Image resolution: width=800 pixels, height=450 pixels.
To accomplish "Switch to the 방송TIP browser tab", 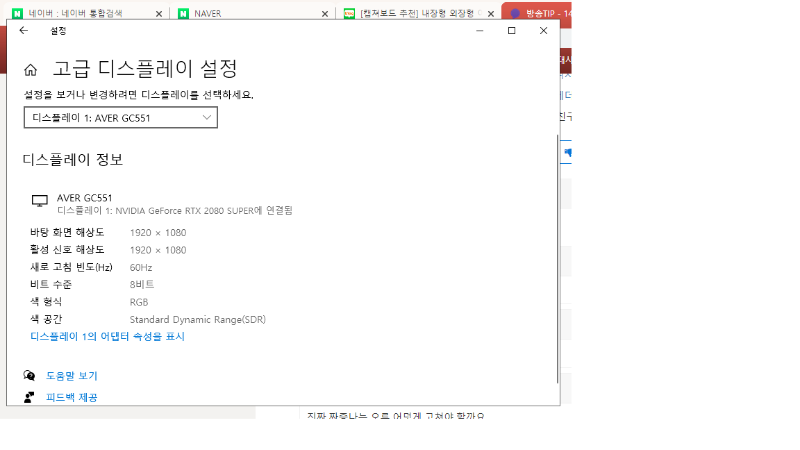I will tap(539, 13).
